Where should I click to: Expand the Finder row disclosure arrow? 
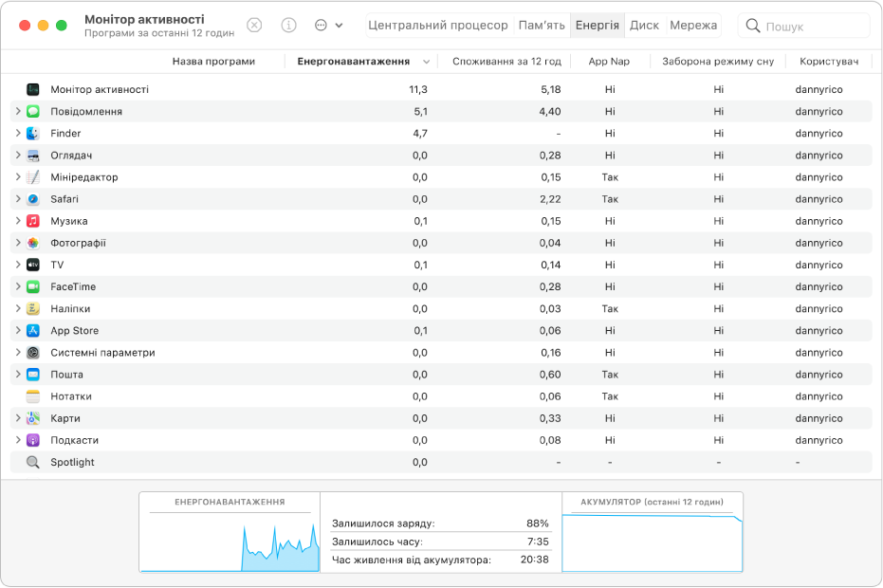[x=17, y=133]
